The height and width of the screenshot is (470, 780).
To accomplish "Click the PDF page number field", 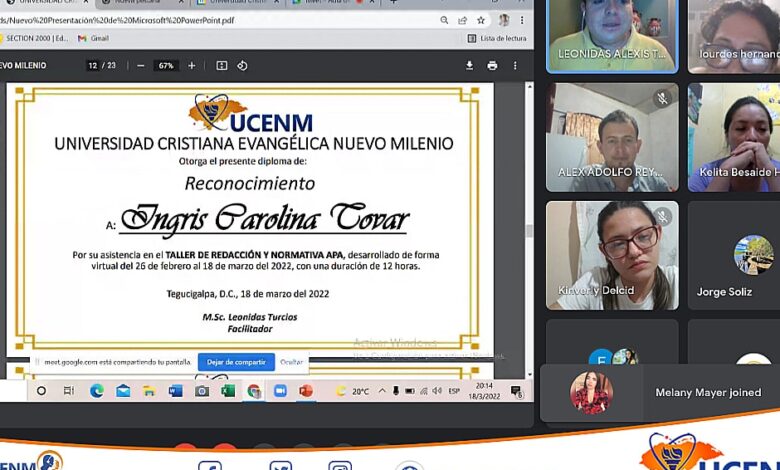I will point(93,65).
